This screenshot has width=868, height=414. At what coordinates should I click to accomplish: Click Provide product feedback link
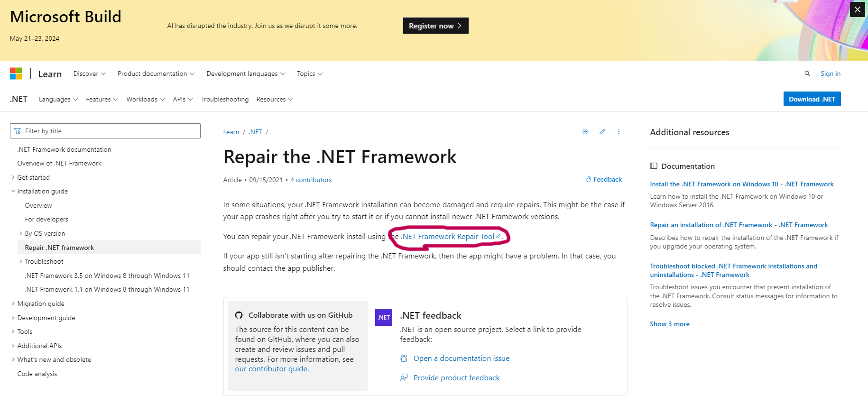pos(456,378)
